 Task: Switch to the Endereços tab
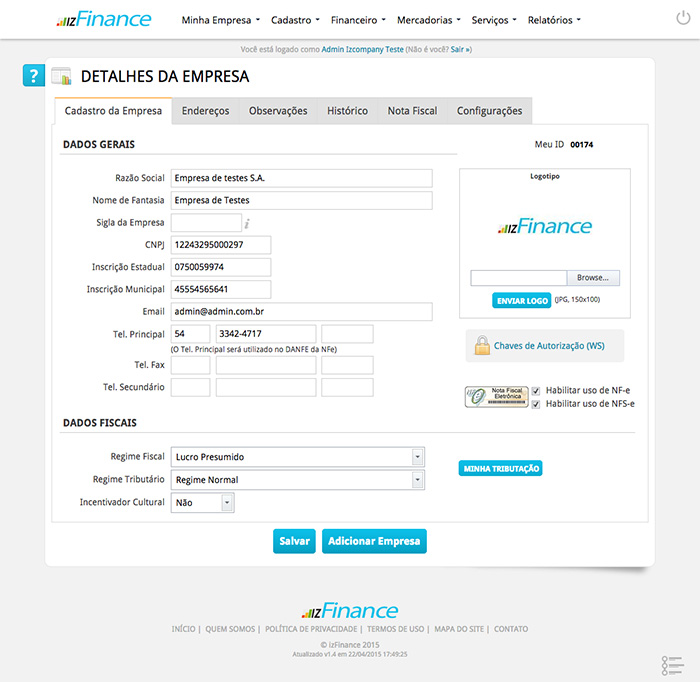[205, 111]
